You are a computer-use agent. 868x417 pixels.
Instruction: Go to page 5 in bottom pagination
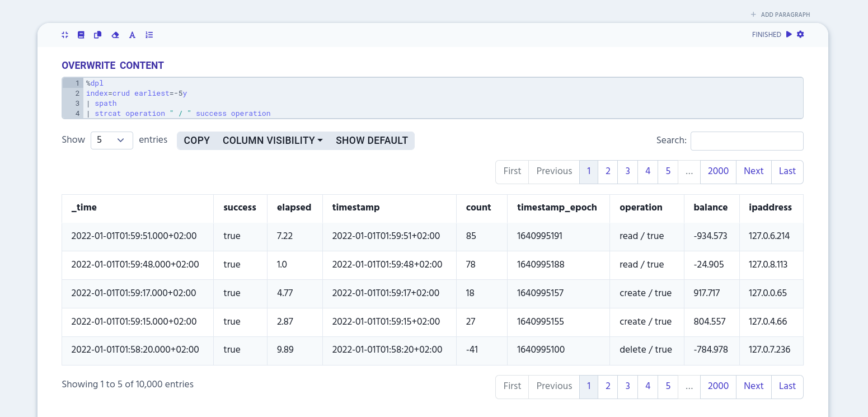pyautogui.click(x=668, y=386)
